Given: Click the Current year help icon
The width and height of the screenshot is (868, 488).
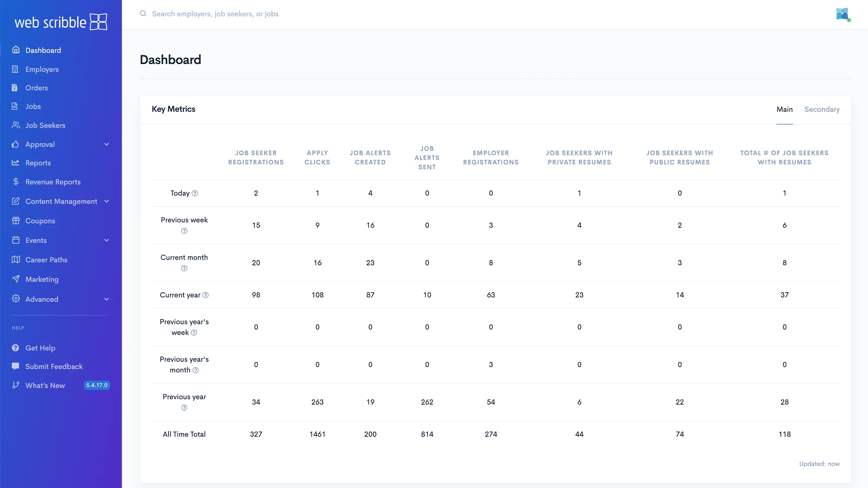Looking at the screenshot, I should [205, 295].
